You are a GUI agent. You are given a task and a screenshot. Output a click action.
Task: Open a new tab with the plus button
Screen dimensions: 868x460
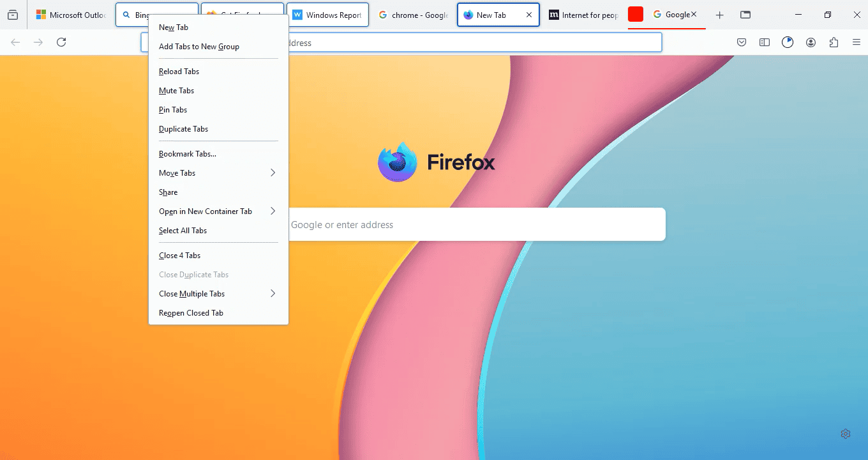point(719,15)
